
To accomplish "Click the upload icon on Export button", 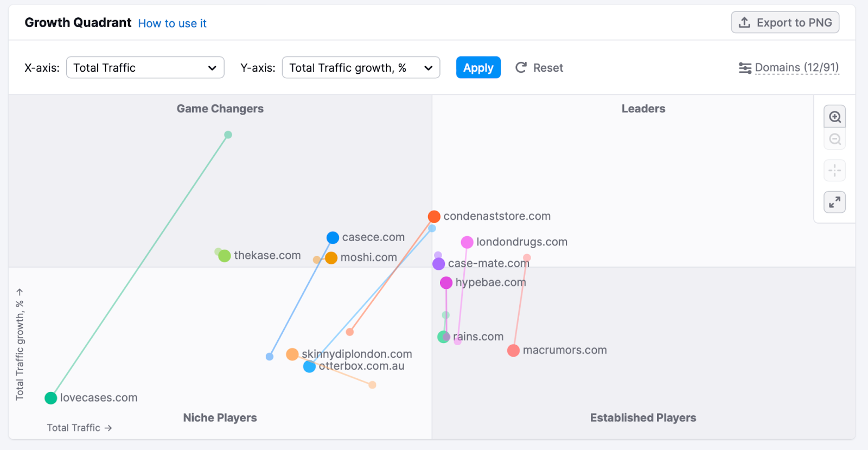I will click(x=744, y=22).
